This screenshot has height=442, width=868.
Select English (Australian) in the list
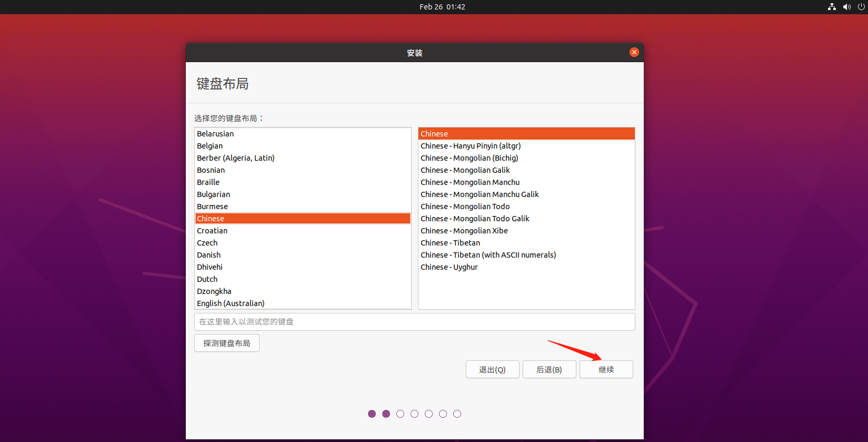click(303, 303)
